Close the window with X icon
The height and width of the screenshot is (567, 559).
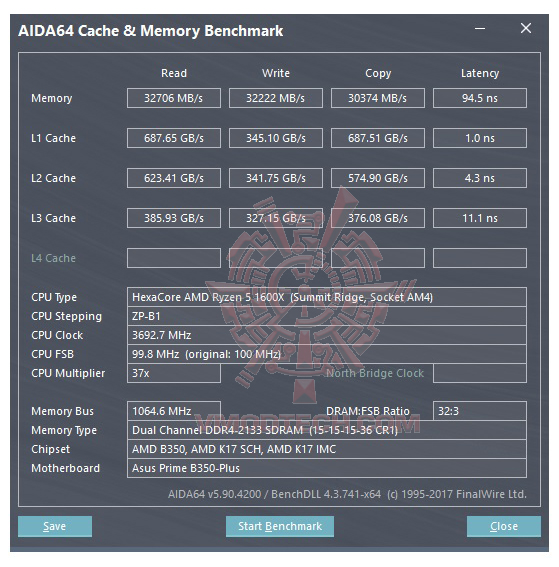coord(526,28)
